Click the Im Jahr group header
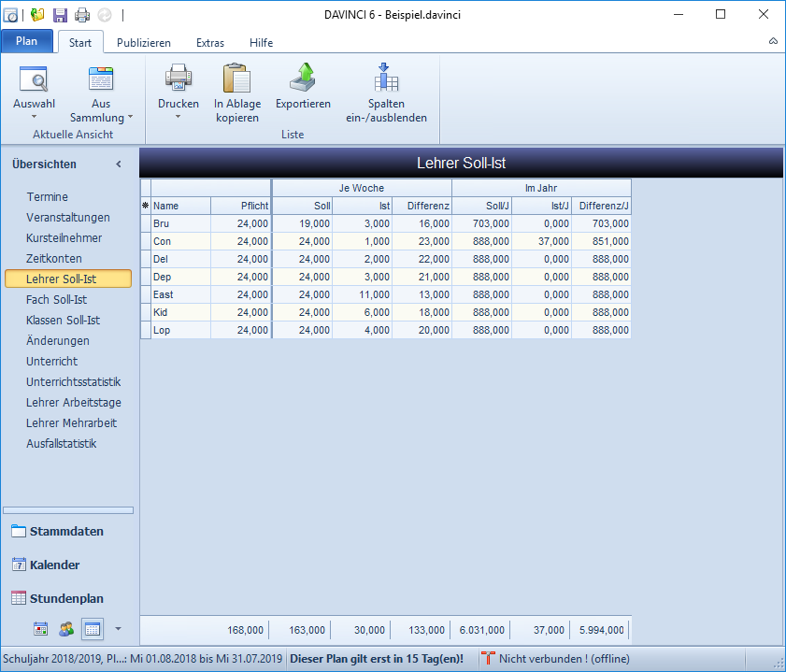786x672 pixels. pos(541,188)
